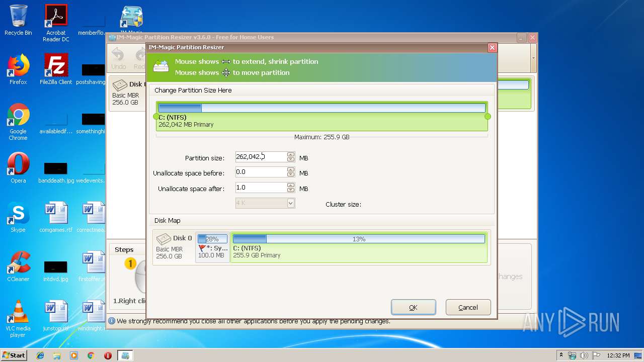Click the C: partition size bar
Image resolution: width=644 pixels, height=362 pixels.
click(x=322, y=108)
